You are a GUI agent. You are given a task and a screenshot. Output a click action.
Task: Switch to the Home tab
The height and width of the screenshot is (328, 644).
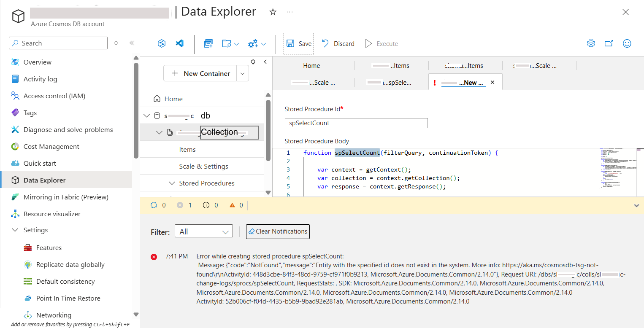click(x=311, y=66)
